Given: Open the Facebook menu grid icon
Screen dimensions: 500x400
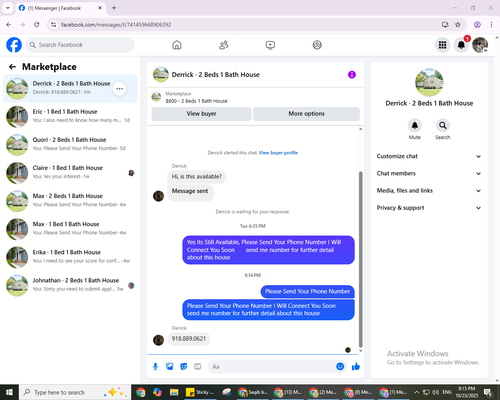Looking at the screenshot, I should [442, 45].
